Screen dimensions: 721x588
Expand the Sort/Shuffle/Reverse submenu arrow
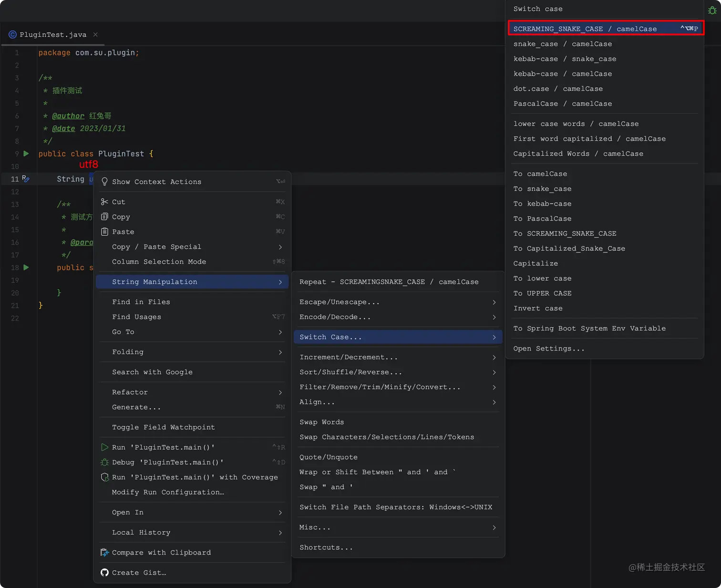(494, 372)
